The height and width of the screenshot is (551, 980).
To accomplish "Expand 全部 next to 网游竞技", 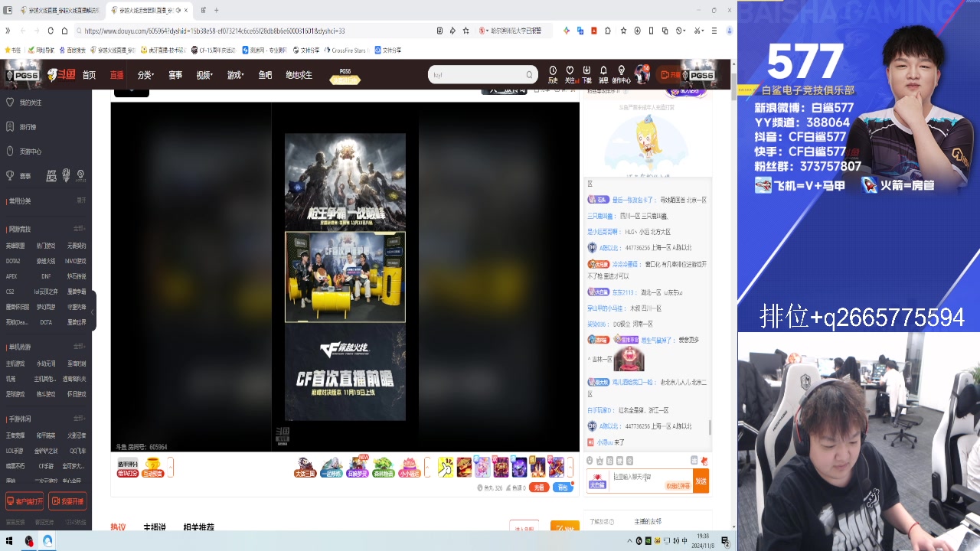I will (79, 229).
